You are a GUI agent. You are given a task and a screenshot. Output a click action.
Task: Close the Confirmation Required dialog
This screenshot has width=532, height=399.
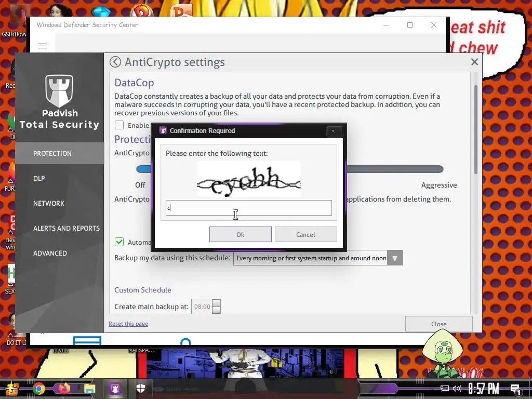pos(333,131)
